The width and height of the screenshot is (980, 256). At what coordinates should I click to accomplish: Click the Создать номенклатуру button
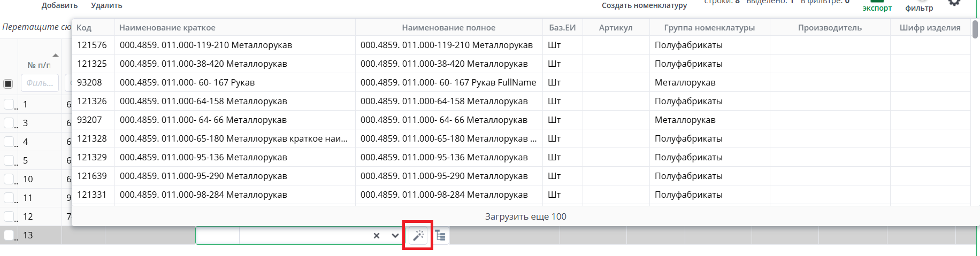click(644, 5)
